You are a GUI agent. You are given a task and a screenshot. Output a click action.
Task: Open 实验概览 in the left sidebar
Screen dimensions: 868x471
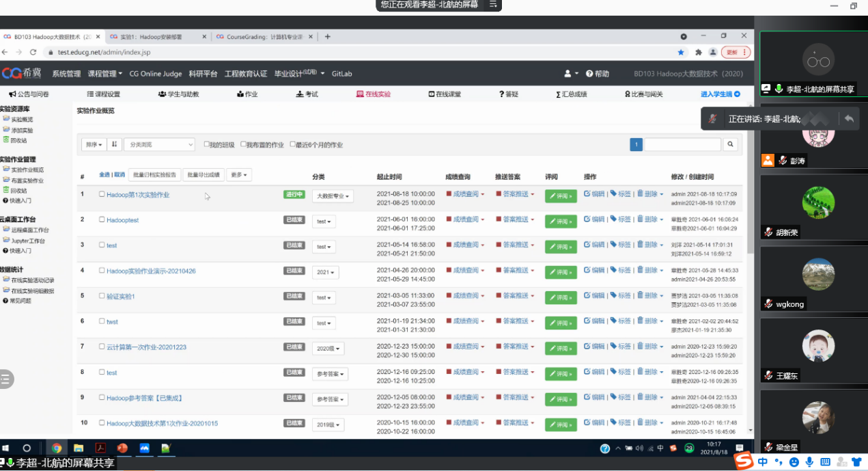point(22,120)
